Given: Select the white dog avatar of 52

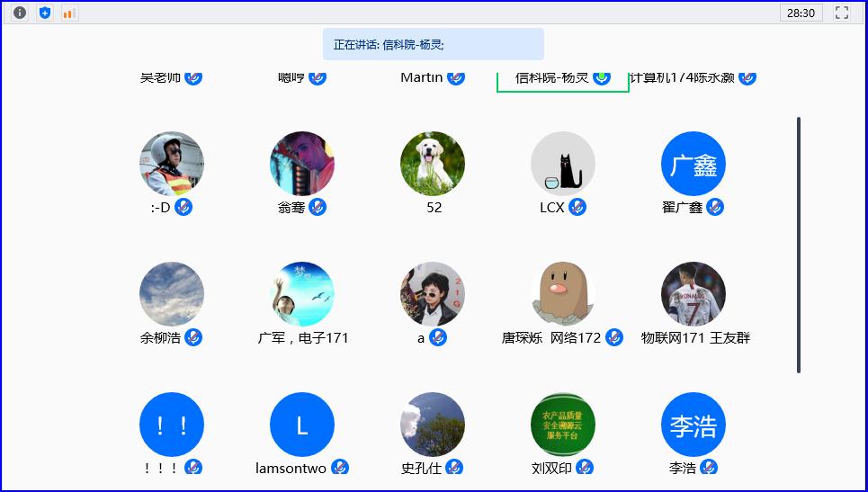Looking at the screenshot, I should (x=433, y=165).
